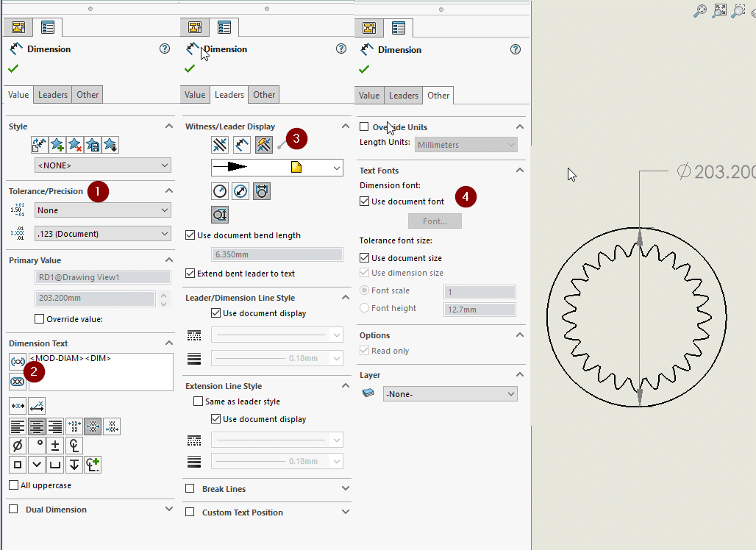Image resolution: width=756 pixels, height=550 pixels.
Task: Click the Delete a Style red-X star icon
Action: (x=75, y=145)
